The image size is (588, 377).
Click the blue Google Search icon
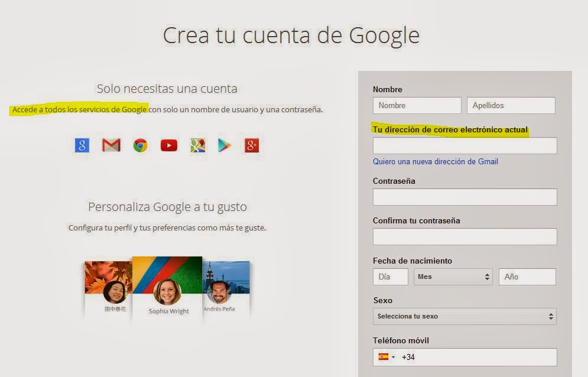[82, 145]
